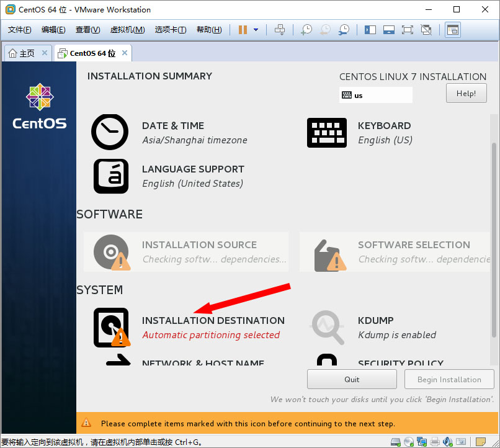Screen dimensions: 500x448
Task: Close the CentOS 64 位 tab
Action: 125,53
